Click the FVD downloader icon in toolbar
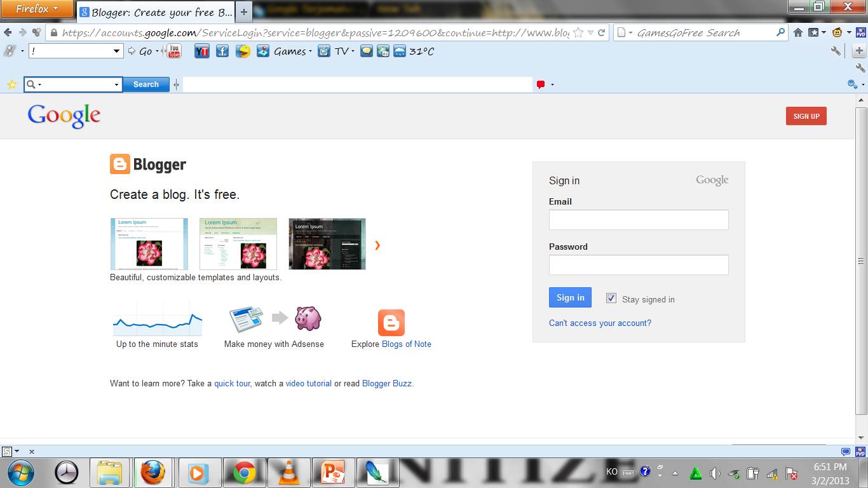 pyautogui.click(x=861, y=32)
